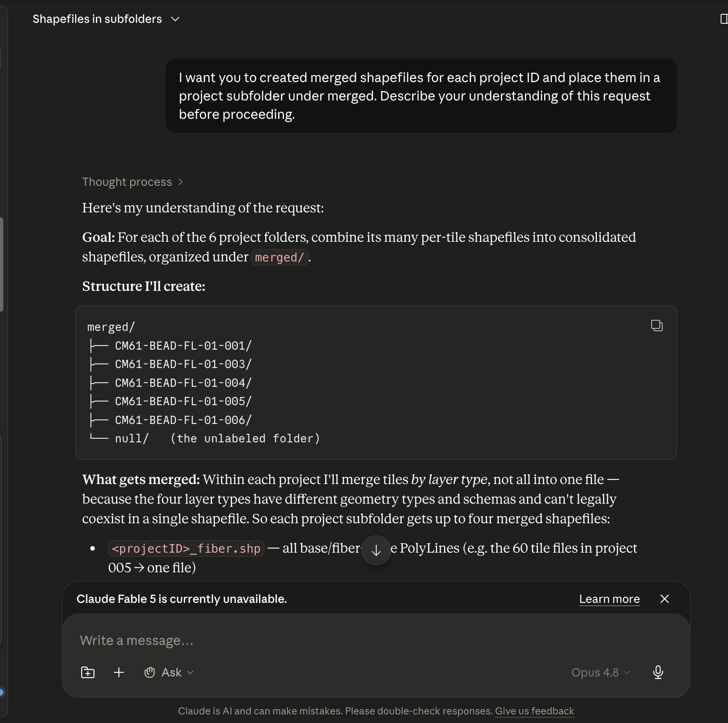
Task: Click the blue dot at the left edge
Action: coord(1,692)
